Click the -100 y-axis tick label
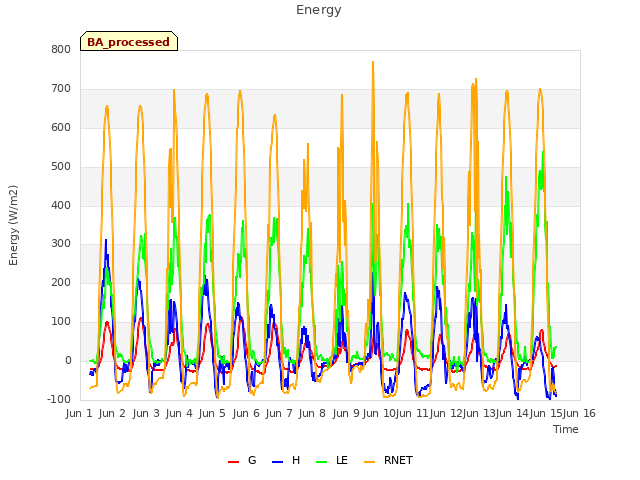Viewport: 640px width, 480px height. click(x=59, y=399)
